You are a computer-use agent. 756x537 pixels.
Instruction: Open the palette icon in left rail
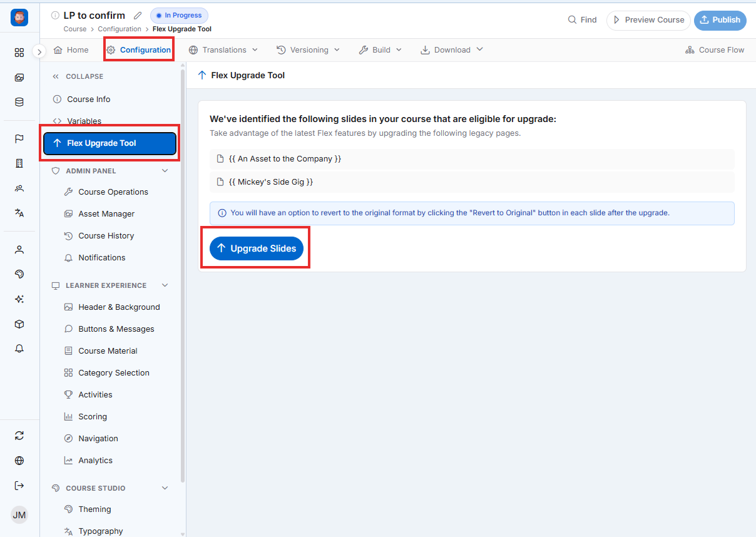(x=19, y=274)
